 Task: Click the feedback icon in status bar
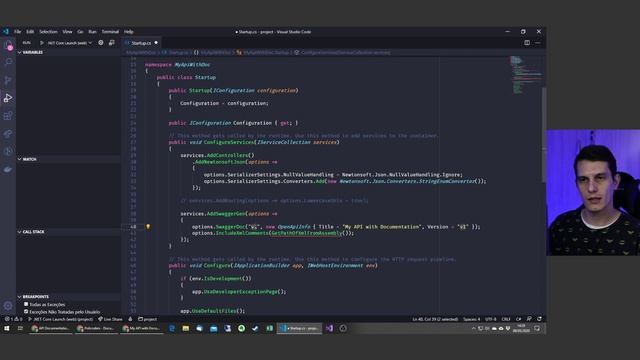[x=529, y=319]
